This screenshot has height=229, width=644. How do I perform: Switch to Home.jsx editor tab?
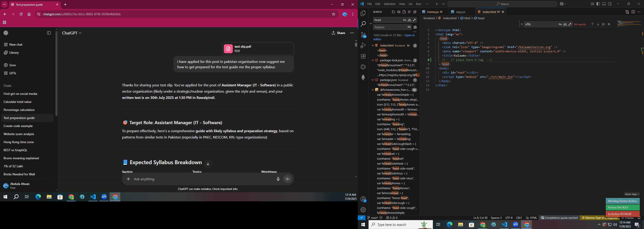coord(432,12)
